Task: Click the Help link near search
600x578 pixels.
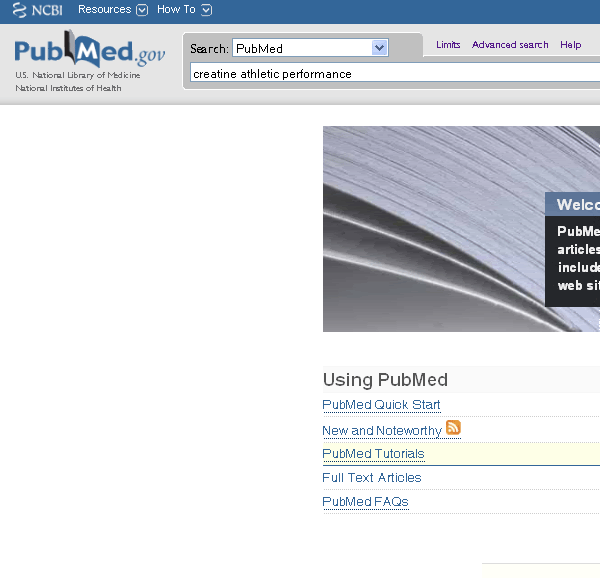Action: (570, 45)
